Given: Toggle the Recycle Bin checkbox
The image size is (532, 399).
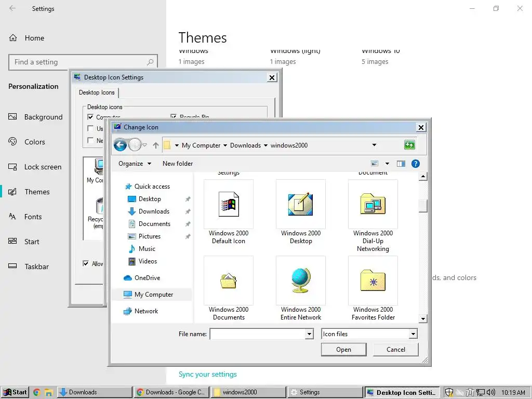Looking at the screenshot, I should click(174, 116).
